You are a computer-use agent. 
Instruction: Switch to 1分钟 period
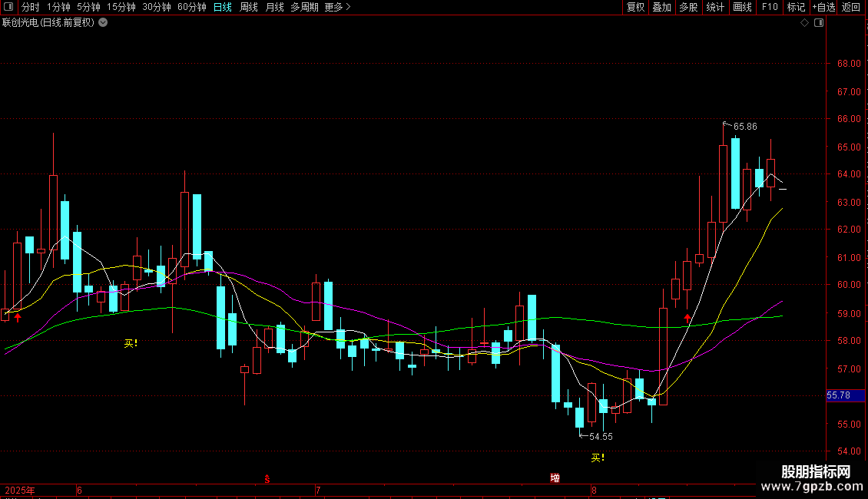58,7
